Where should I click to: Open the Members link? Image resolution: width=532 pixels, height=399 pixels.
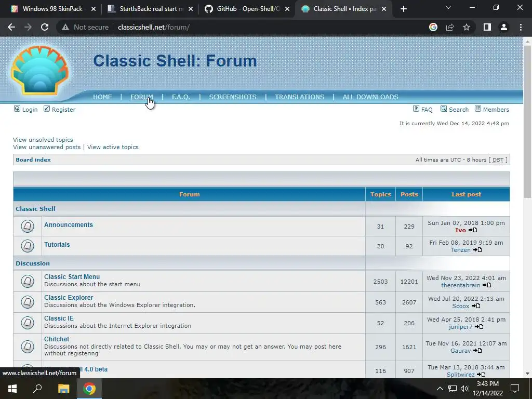[x=492, y=109]
